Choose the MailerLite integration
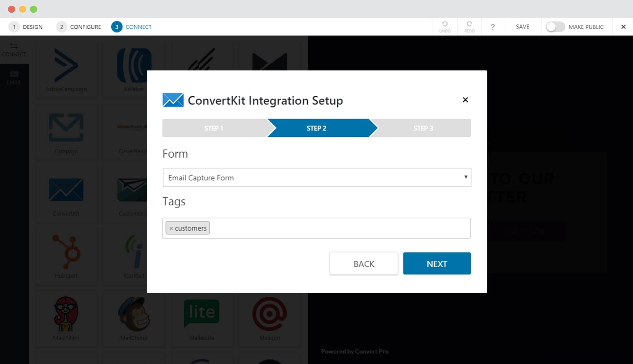 point(202,314)
